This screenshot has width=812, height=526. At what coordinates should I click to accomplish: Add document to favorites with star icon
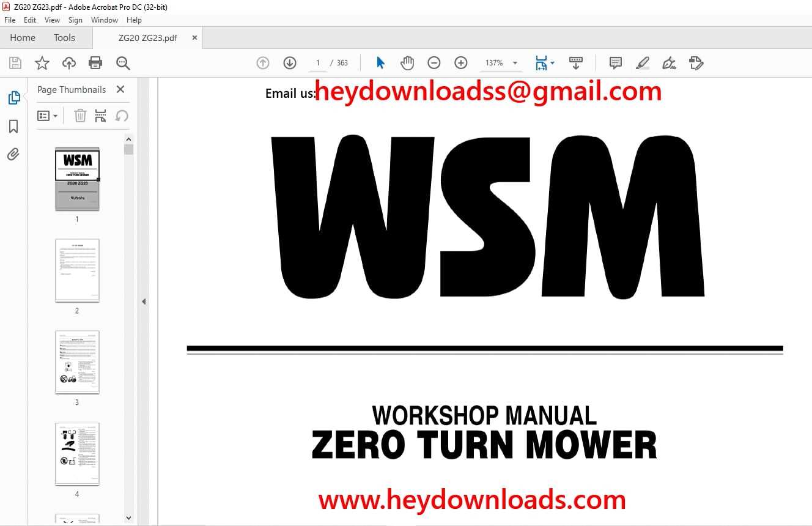(42, 63)
